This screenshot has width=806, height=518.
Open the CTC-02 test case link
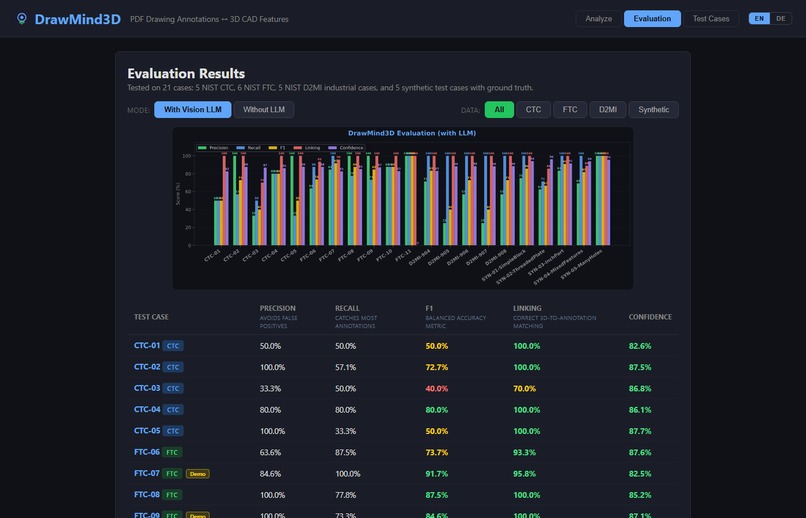click(x=147, y=367)
